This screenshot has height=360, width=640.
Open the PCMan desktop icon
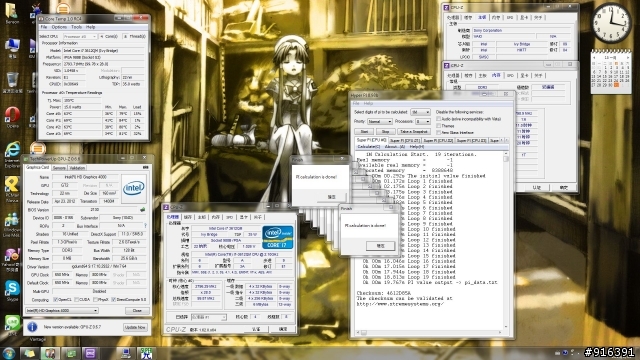click(11, 185)
